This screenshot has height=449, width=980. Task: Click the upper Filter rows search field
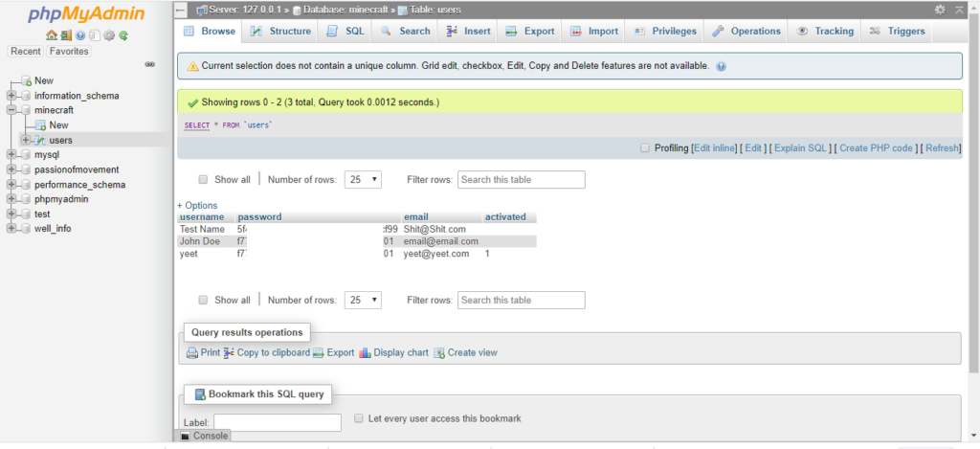[x=522, y=179]
